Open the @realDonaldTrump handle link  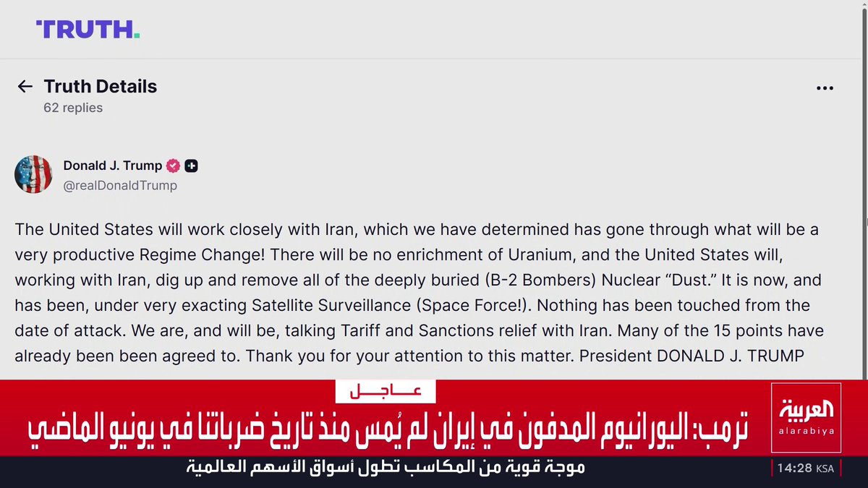(120, 185)
